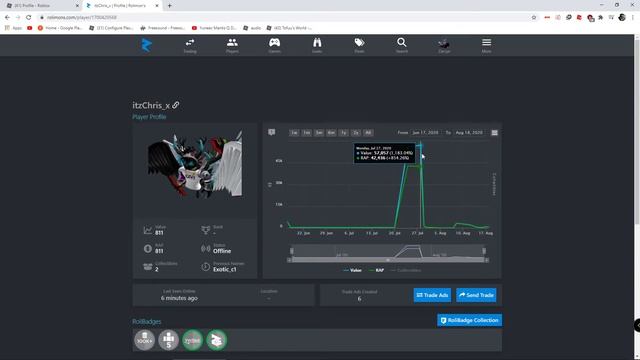
Task: Open the More hamburger menu
Action: pos(486,45)
